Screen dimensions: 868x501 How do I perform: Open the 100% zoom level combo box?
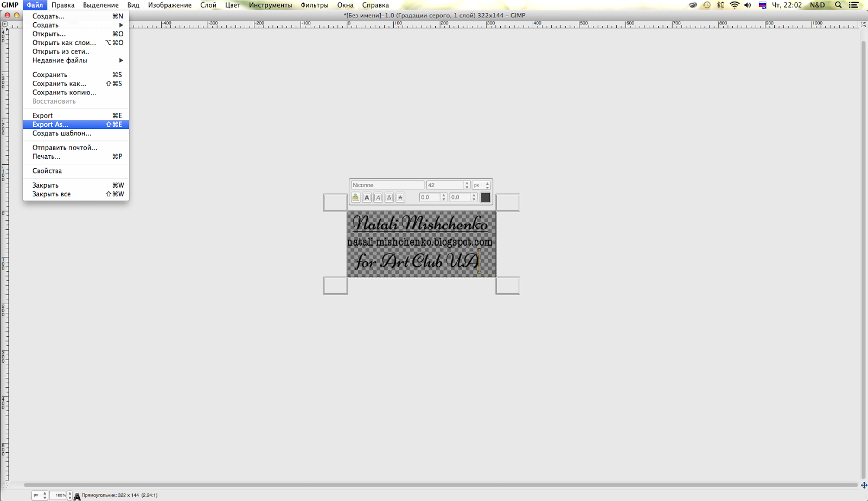(61, 495)
